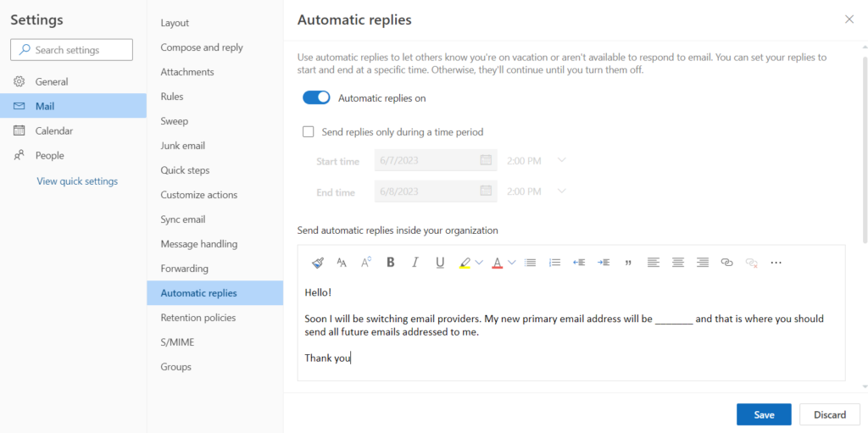Screen dimensions: 868x433
Task: Insert a bulleted list
Action: 531,263
